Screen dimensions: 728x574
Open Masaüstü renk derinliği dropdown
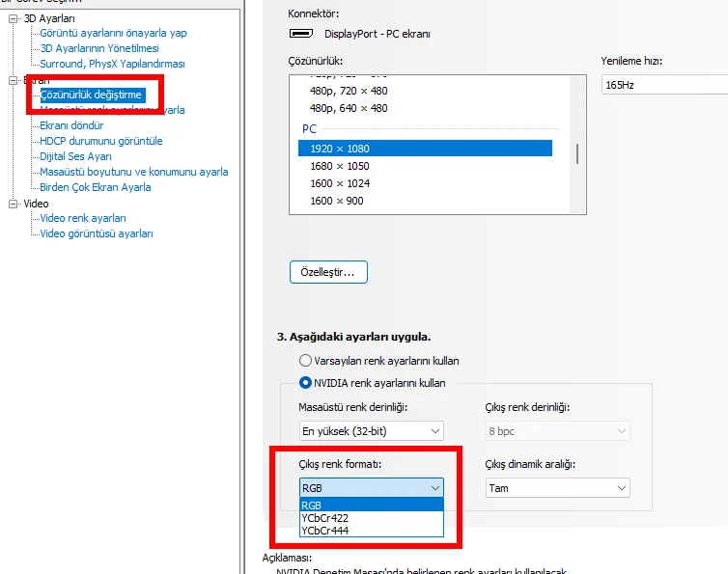click(372, 431)
